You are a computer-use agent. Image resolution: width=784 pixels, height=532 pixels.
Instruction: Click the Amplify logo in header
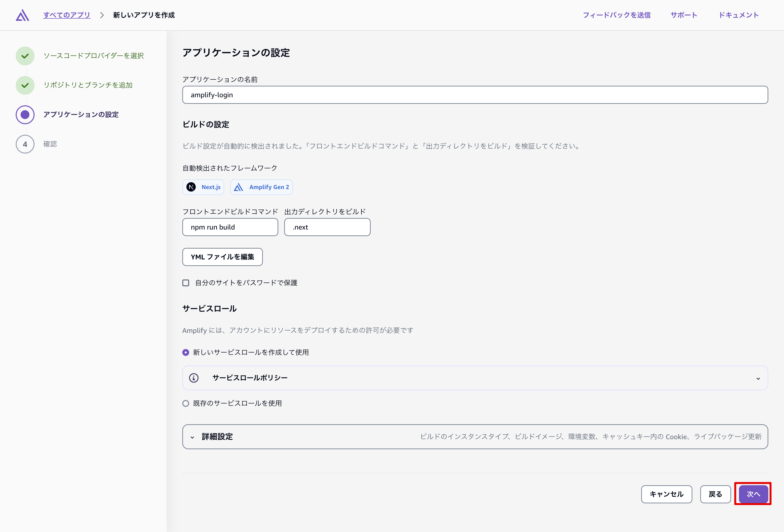[22, 15]
